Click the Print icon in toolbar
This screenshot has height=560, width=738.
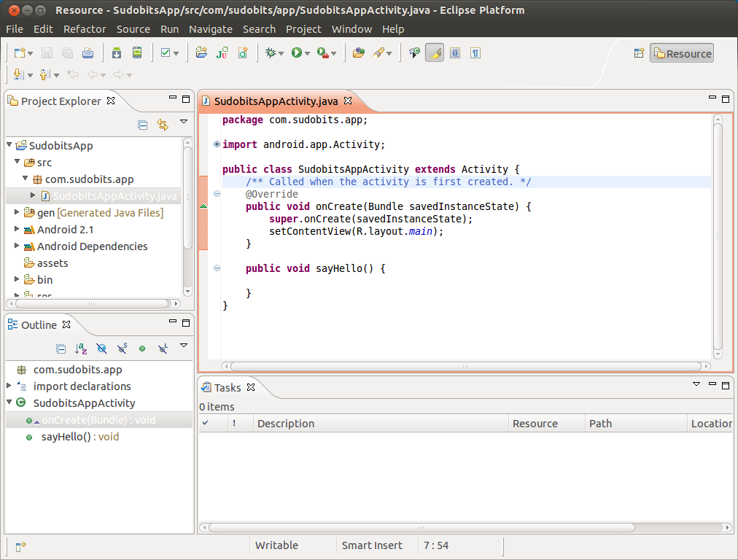point(88,53)
